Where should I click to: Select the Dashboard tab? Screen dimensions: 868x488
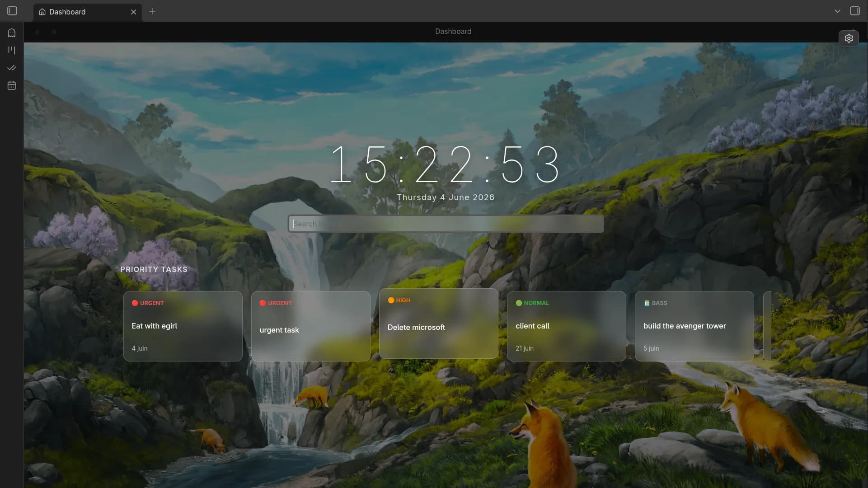(87, 12)
